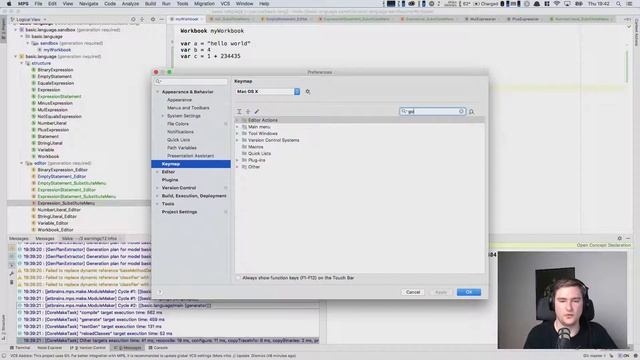The width and height of the screenshot is (640, 360).
Task: Expand the Main menu keymap group
Action: tap(238, 127)
